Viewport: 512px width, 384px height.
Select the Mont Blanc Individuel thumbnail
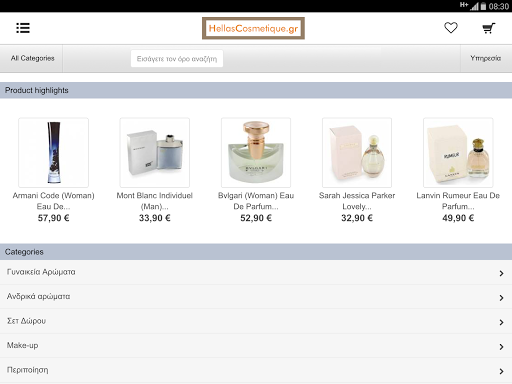tap(155, 152)
